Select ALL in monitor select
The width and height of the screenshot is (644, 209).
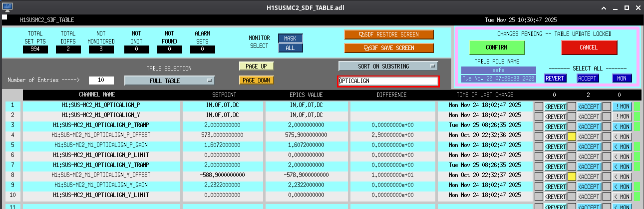(290, 48)
